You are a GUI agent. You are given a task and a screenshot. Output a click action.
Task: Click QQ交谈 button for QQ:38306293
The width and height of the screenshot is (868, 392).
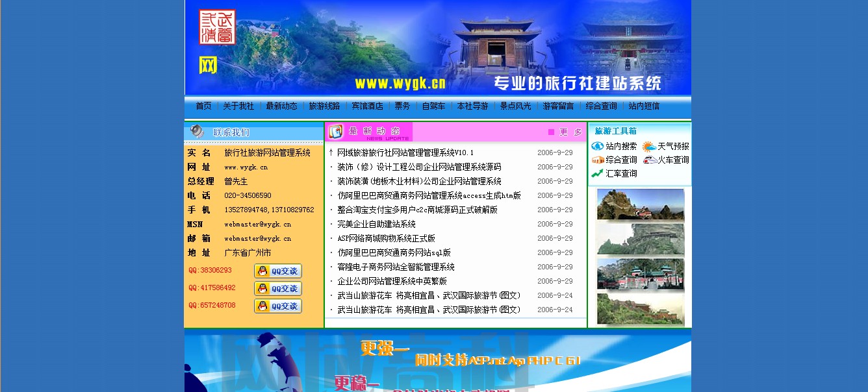(278, 271)
